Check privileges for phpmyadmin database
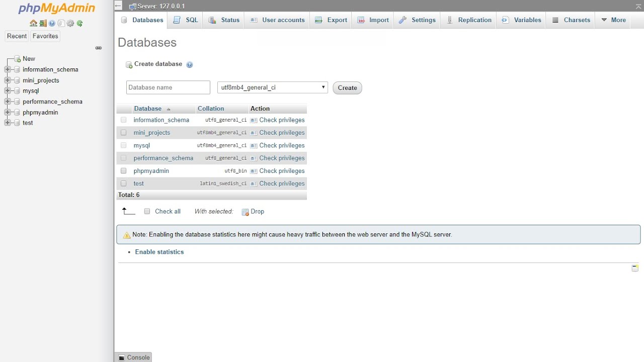This screenshot has width=644, height=362. (x=277, y=171)
